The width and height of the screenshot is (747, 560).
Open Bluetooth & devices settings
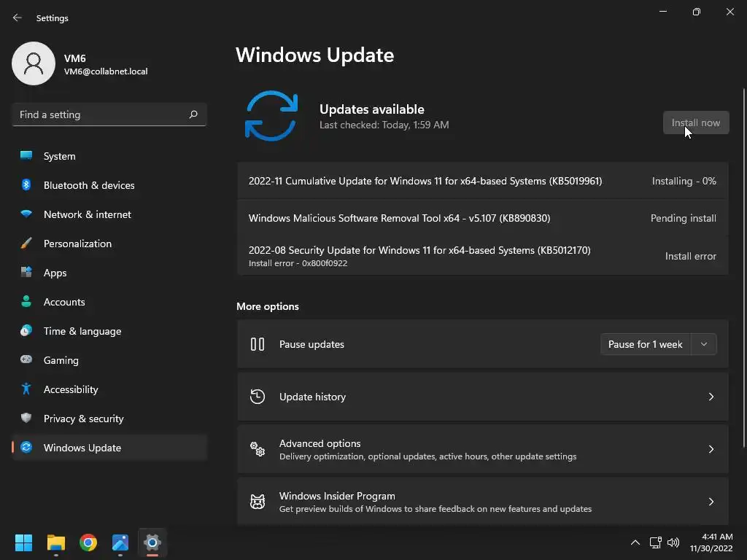(109, 184)
